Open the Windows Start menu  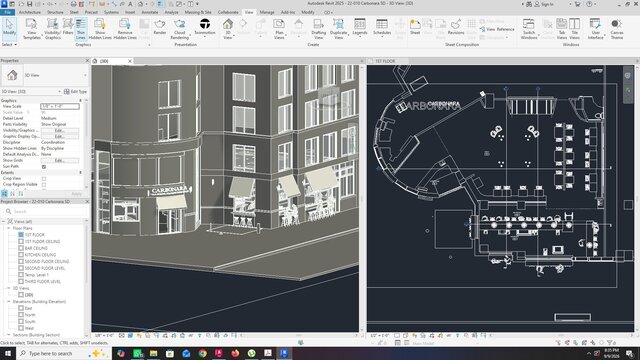pyautogui.click(x=8, y=353)
